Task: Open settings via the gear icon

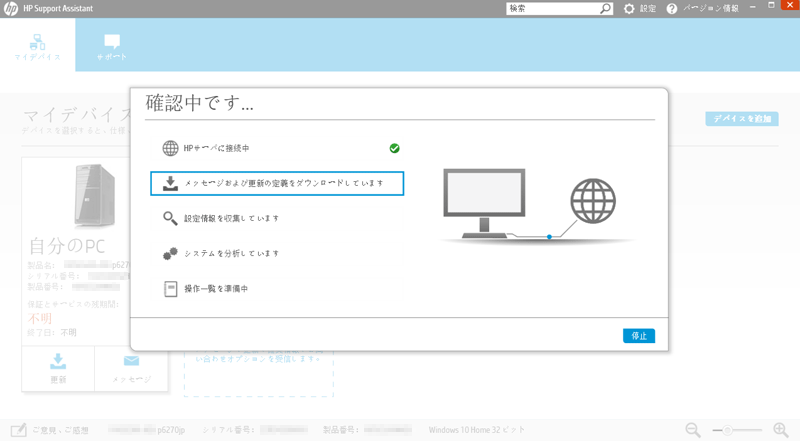Action: coord(629,9)
